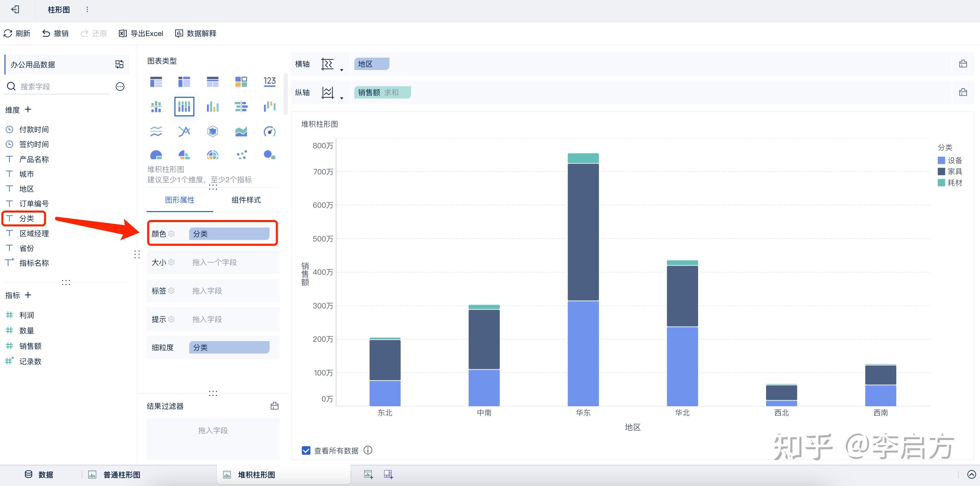
Task: Open the gear settings beside 标签
Action: coord(172,291)
